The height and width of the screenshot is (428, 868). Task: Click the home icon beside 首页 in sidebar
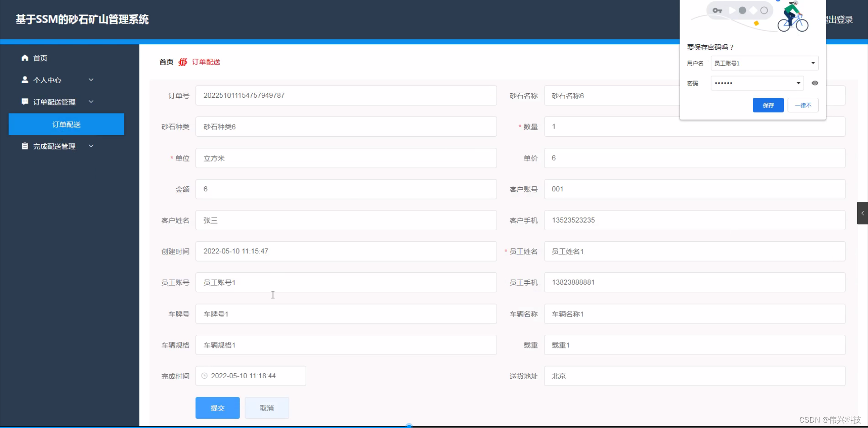coord(25,58)
